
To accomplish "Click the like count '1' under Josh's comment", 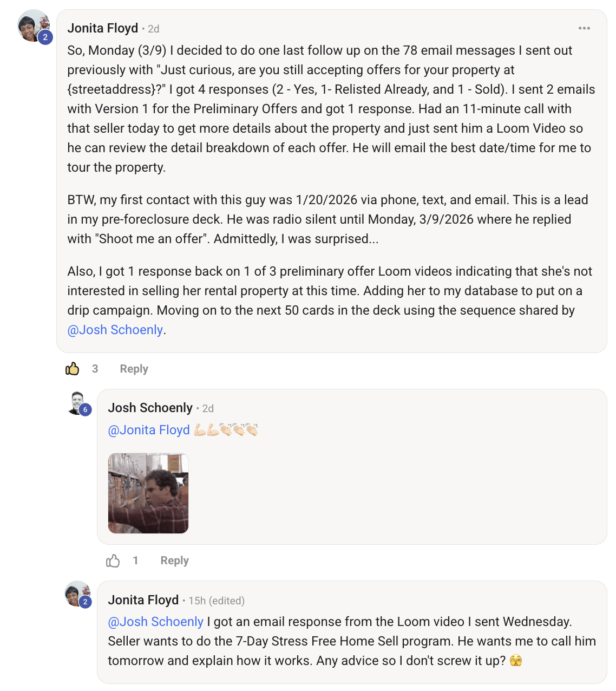I will click(136, 560).
